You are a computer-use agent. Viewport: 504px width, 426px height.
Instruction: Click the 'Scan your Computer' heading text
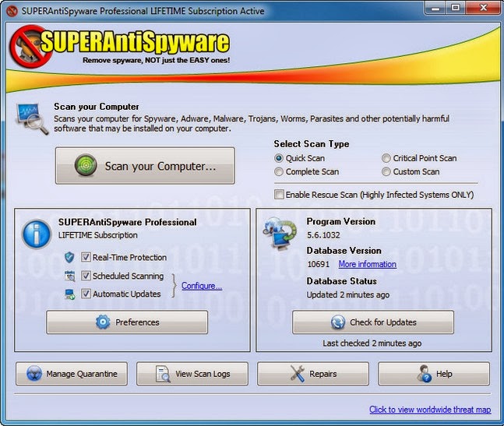[97, 107]
